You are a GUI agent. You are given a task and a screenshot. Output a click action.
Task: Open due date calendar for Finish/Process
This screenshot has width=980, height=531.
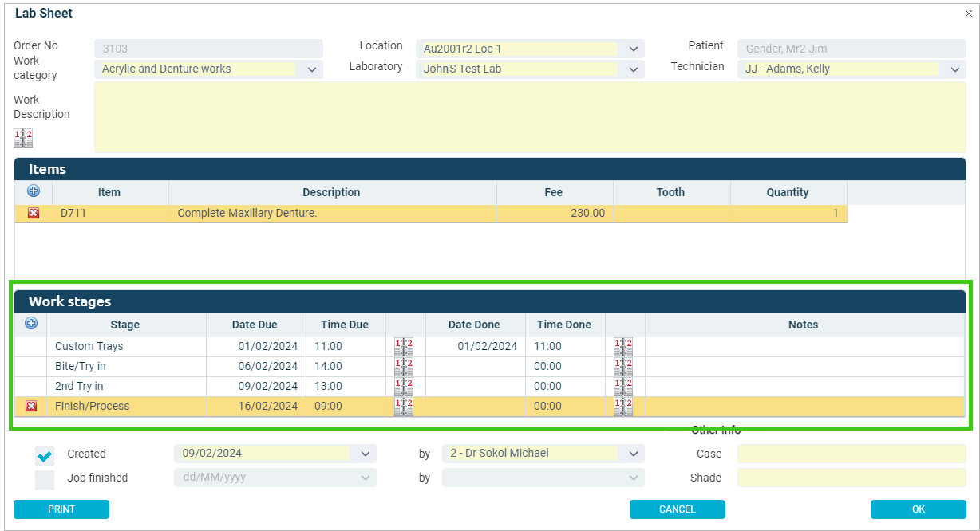click(404, 407)
